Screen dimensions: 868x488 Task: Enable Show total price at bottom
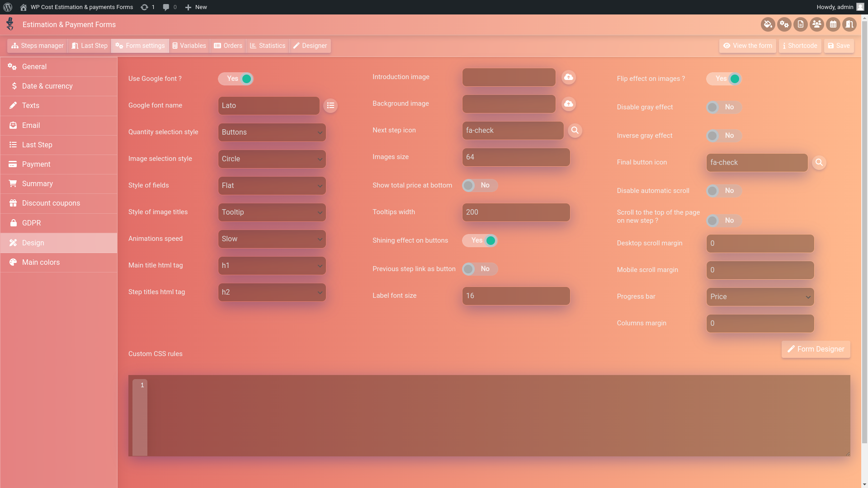click(479, 185)
